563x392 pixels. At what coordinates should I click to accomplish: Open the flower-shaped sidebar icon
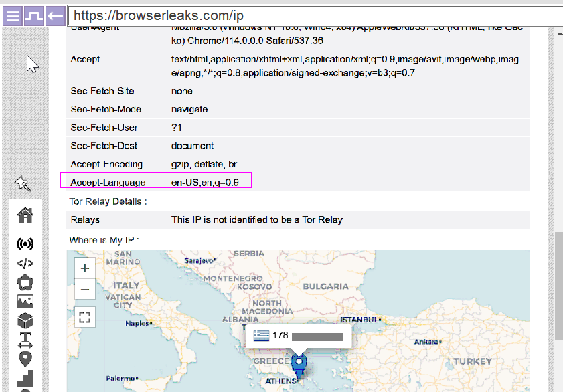(25, 282)
